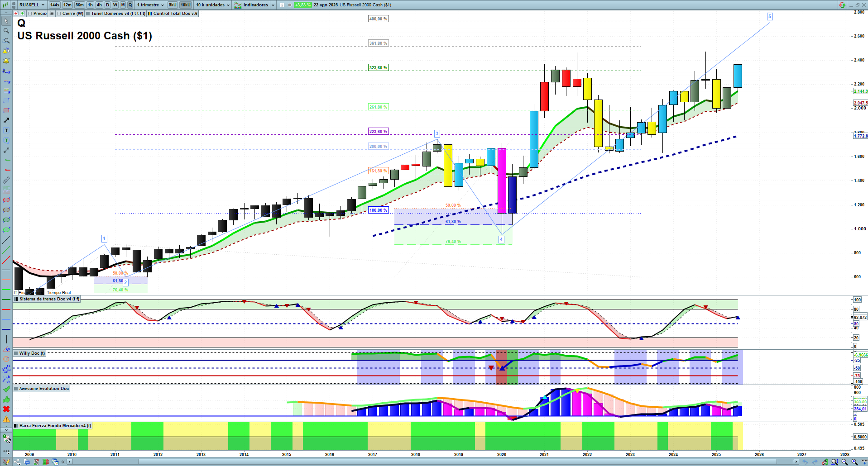Expand the 1 trimestre timeframe dropdown

(x=151, y=5)
